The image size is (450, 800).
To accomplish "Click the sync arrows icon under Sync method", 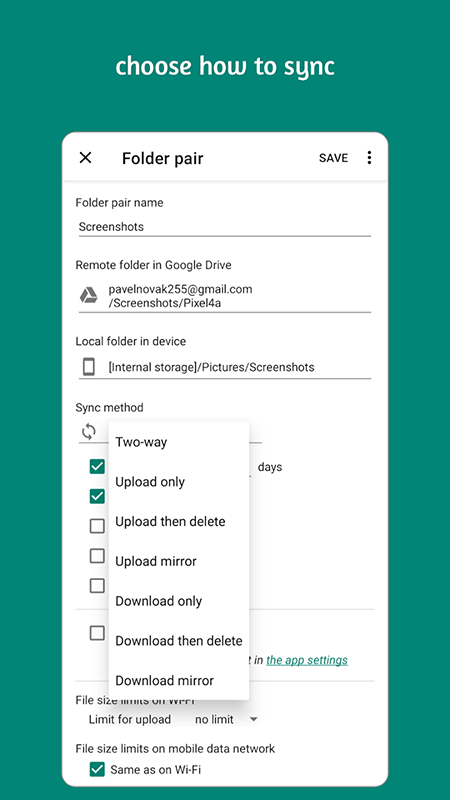I will point(89,432).
